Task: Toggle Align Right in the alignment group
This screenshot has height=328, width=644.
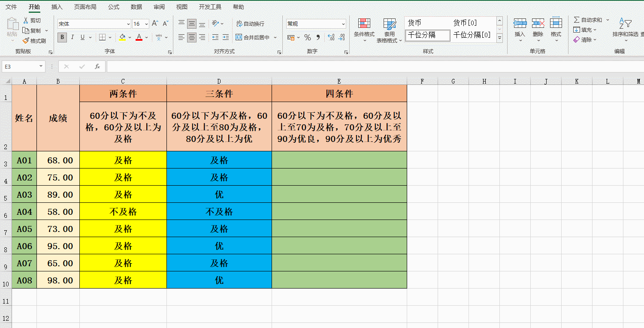Action: 202,37
